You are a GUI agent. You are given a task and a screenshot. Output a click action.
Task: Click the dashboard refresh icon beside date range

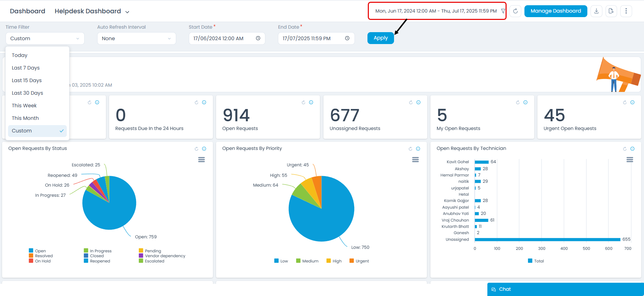click(x=515, y=11)
